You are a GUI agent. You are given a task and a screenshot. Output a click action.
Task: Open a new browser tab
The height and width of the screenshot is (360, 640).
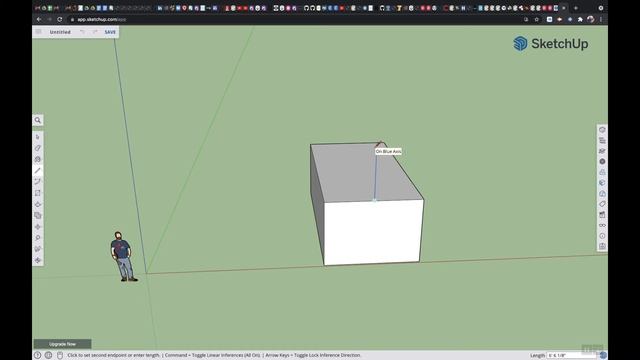click(x=576, y=8)
